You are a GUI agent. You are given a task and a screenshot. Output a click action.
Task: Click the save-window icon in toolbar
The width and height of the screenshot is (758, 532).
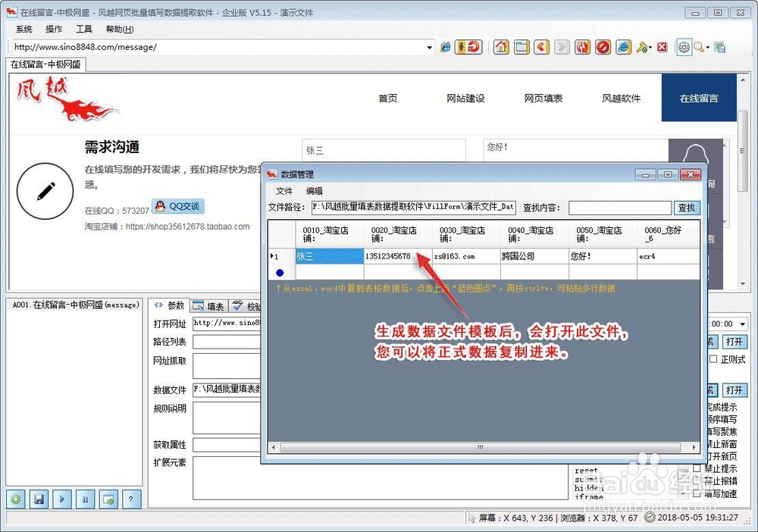tap(720, 47)
